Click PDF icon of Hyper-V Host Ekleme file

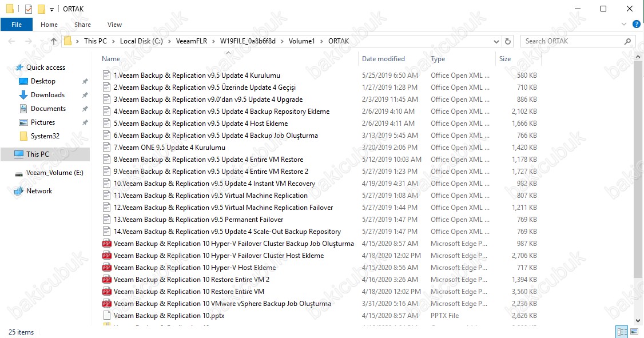pyautogui.click(x=107, y=267)
